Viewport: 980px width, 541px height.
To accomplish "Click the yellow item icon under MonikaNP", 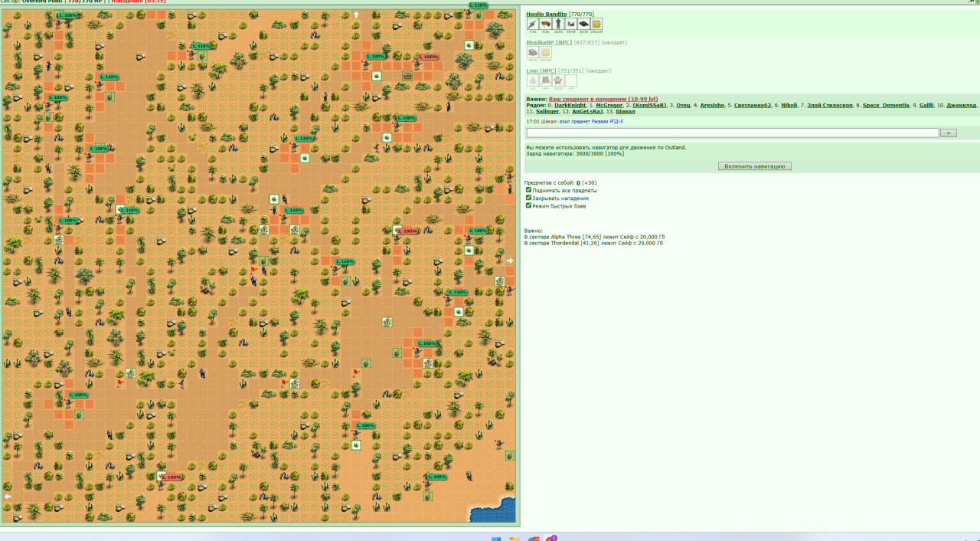I will 545,53.
